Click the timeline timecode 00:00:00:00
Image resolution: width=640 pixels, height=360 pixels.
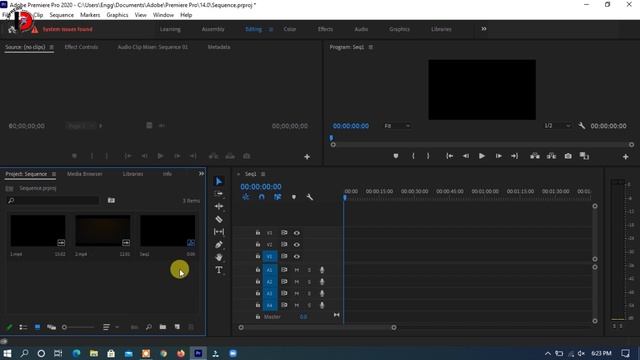point(261,187)
